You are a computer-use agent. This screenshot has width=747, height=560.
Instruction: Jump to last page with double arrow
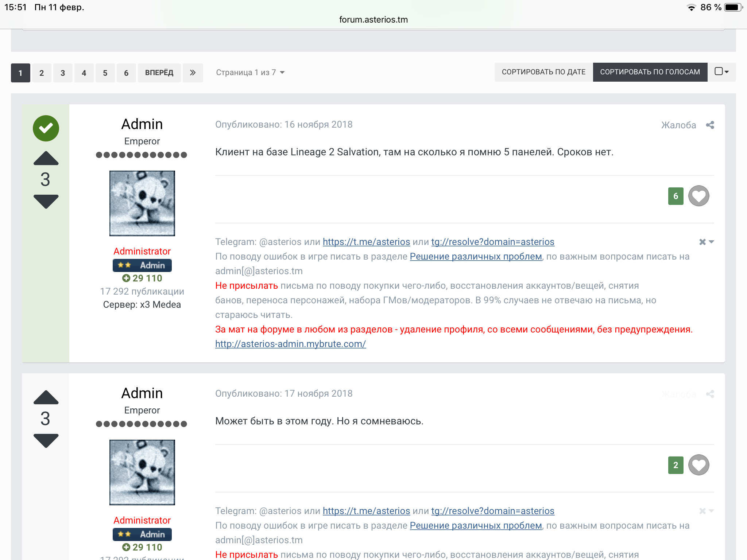(x=193, y=73)
